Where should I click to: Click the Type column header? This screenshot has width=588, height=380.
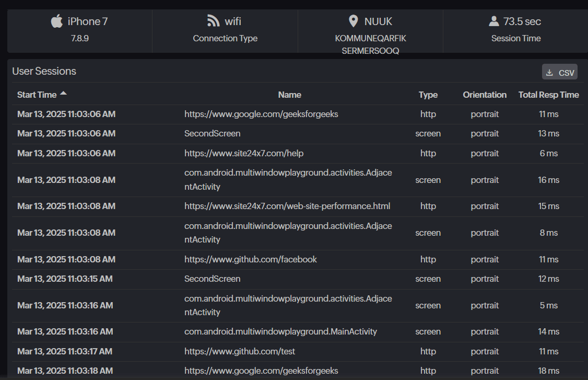(428, 95)
